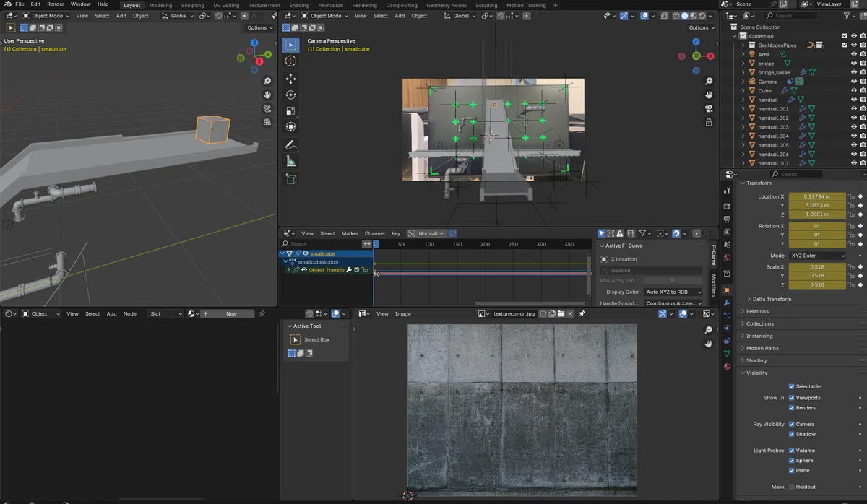
Task: Click the unlink X icon for textureconcri.jpg
Action: click(569, 314)
